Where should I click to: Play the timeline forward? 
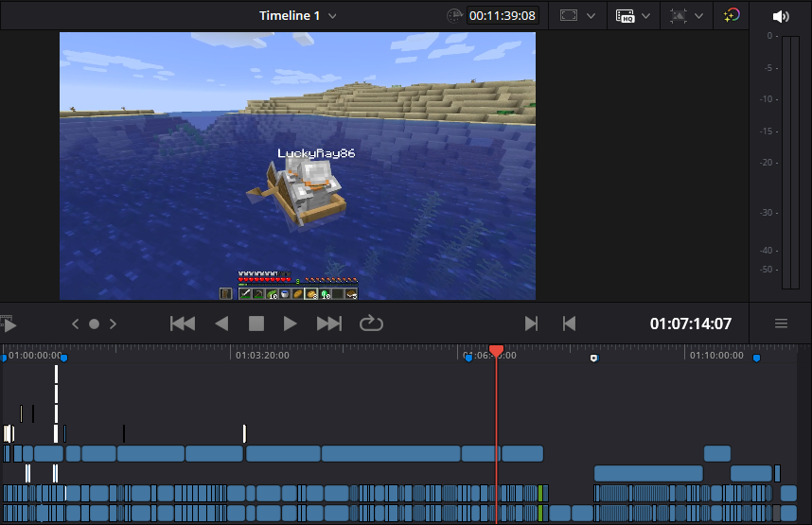[x=290, y=324]
